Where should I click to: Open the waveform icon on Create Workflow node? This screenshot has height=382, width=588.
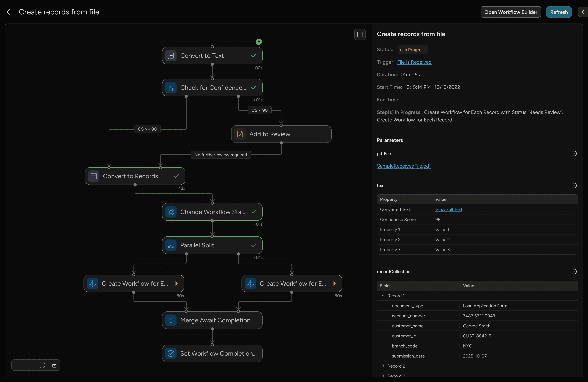[x=175, y=283]
